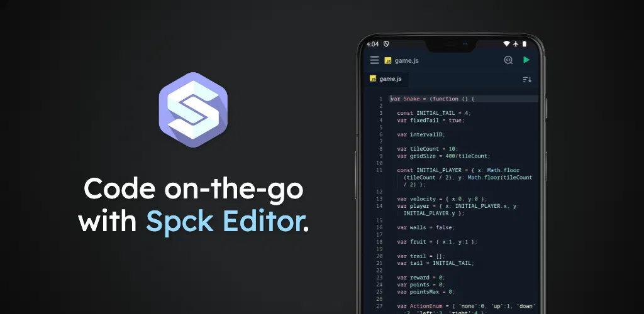Run the project with the green play button

point(526,60)
